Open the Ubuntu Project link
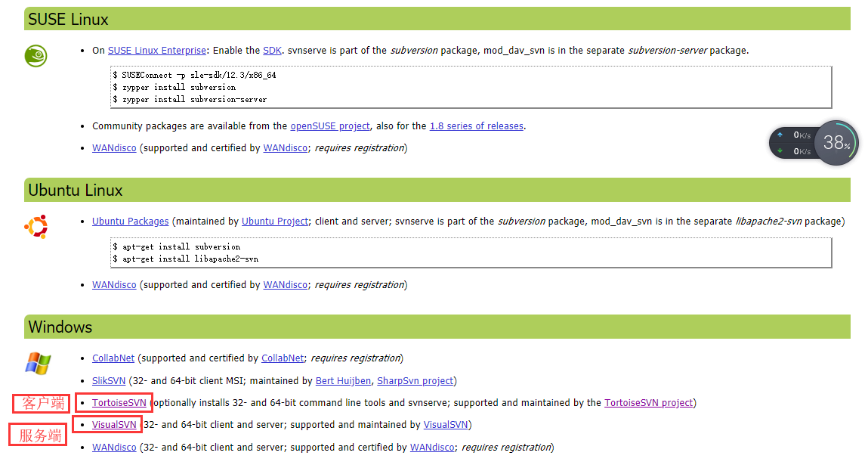This screenshot has height=468, width=868. pos(274,222)
